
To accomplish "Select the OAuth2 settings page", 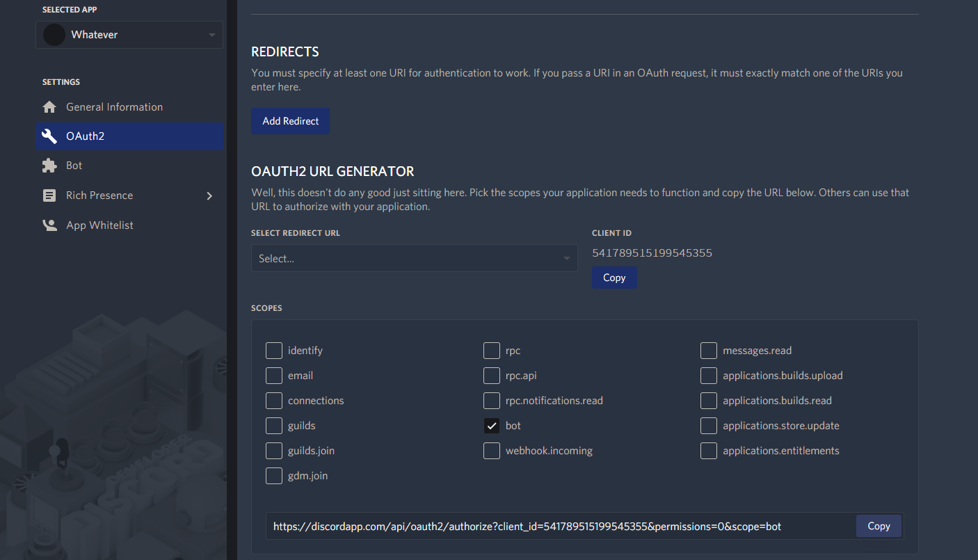I will (x=129, y=136).
